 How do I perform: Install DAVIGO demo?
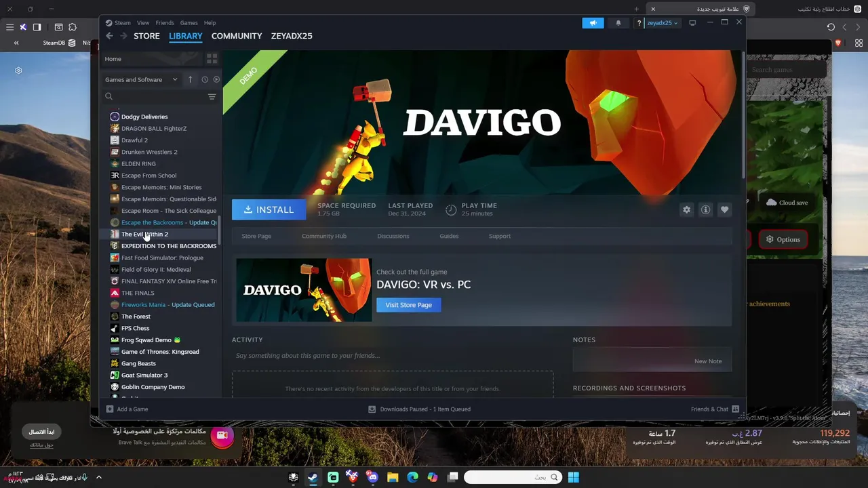[x=269, y=210]
